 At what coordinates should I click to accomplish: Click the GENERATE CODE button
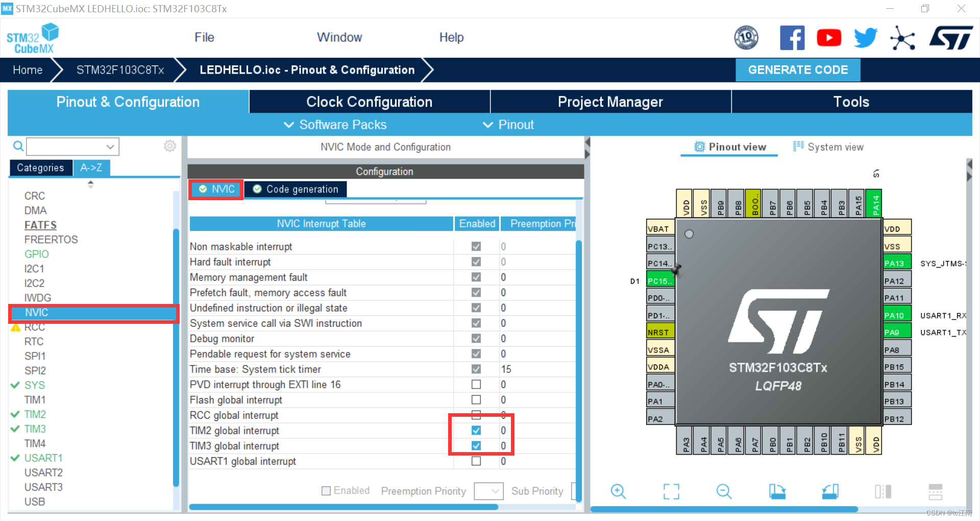pyautogui.click(x=798, y=70)
